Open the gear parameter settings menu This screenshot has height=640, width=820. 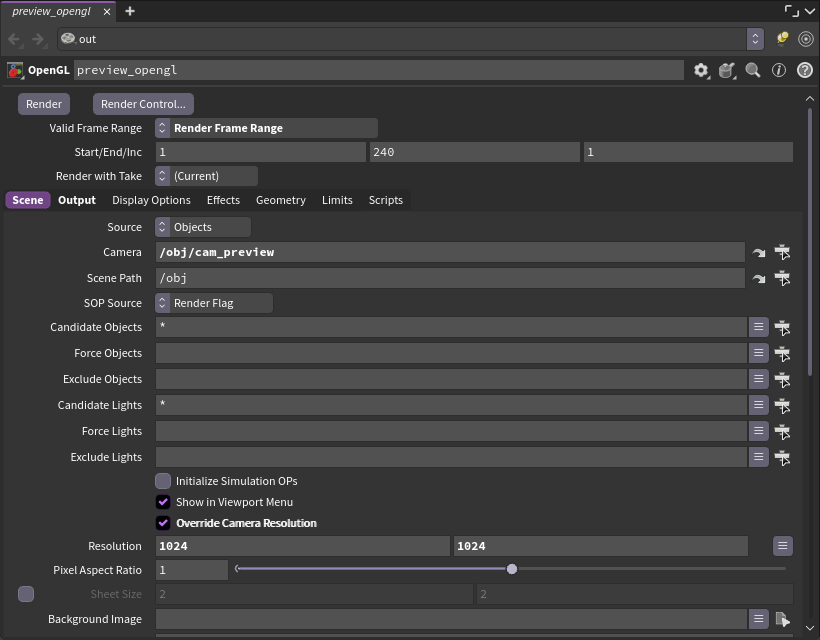701,70
